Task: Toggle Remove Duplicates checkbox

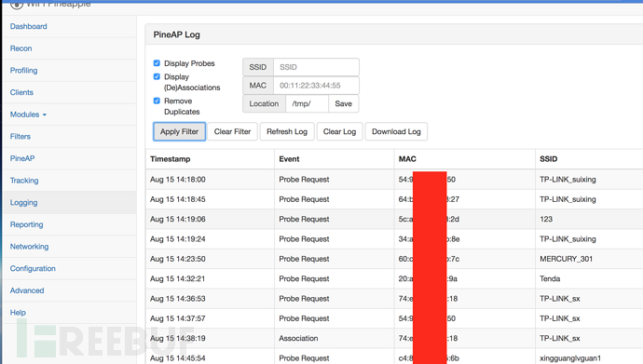Action: point(157,101)
